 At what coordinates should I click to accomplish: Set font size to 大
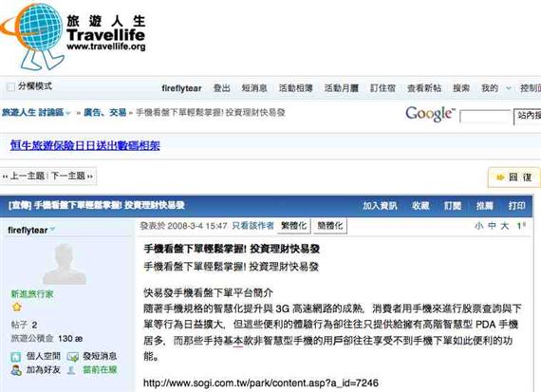505,226
